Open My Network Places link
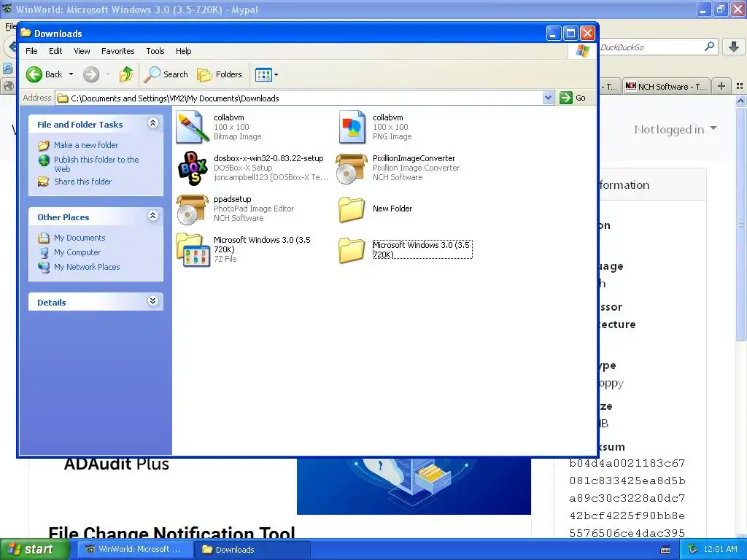 87,267
